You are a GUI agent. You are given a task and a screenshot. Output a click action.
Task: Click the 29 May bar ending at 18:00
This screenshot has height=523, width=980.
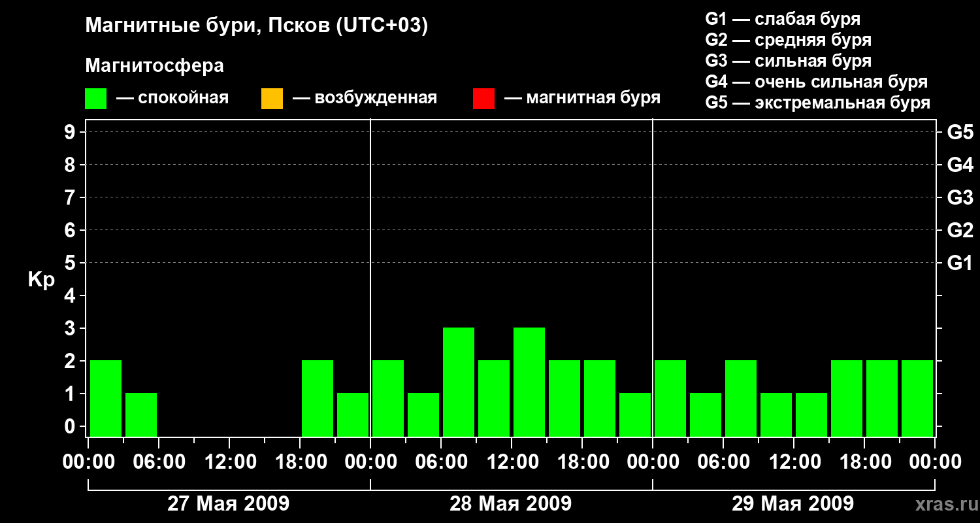tap(847, 399)
